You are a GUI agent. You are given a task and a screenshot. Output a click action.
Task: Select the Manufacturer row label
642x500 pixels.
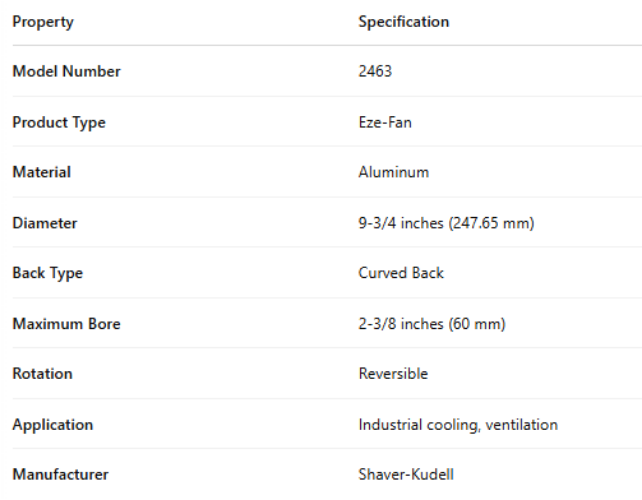(60, 475)
